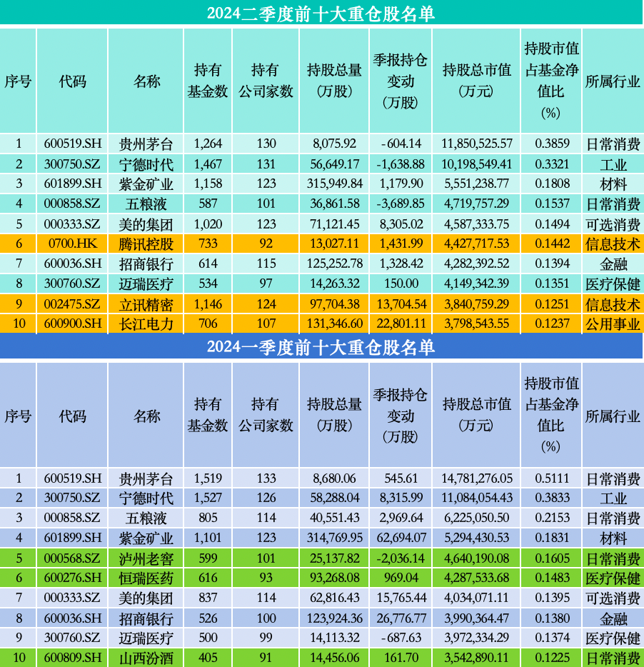Click market value '3,798,543.55'
644x667 pixels.
(x=477, y=324)
